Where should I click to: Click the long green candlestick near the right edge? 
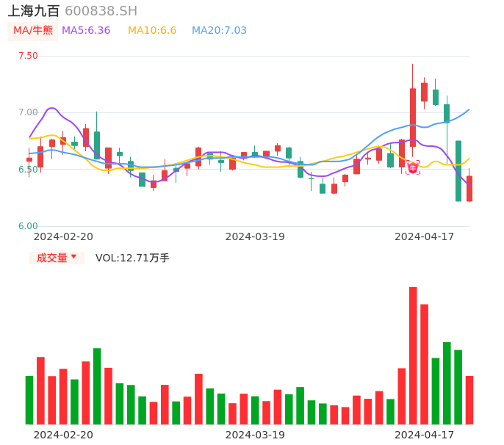click(x=458, y=171)
